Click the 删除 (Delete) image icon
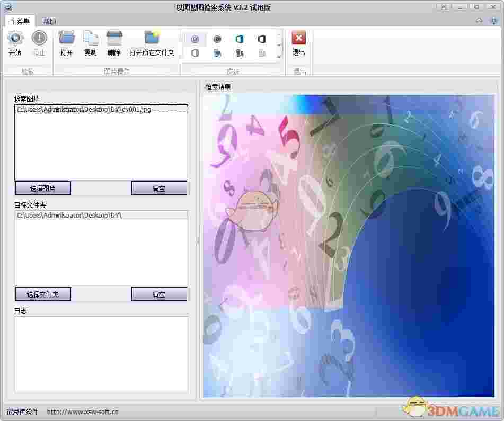The image size is (504, 421). 114,43
